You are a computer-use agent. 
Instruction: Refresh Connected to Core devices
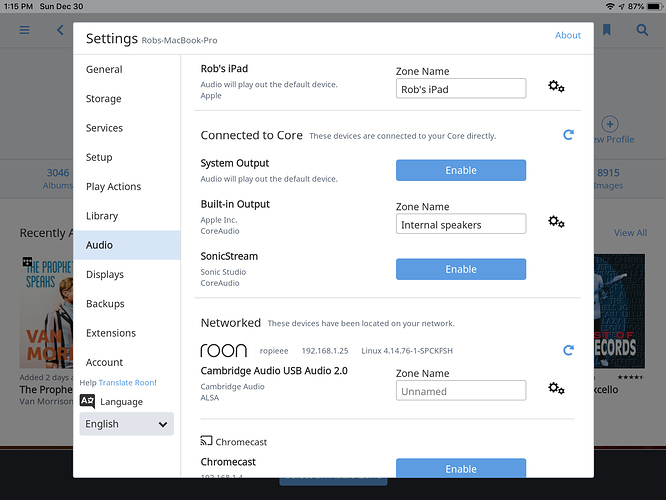[568, 135]
